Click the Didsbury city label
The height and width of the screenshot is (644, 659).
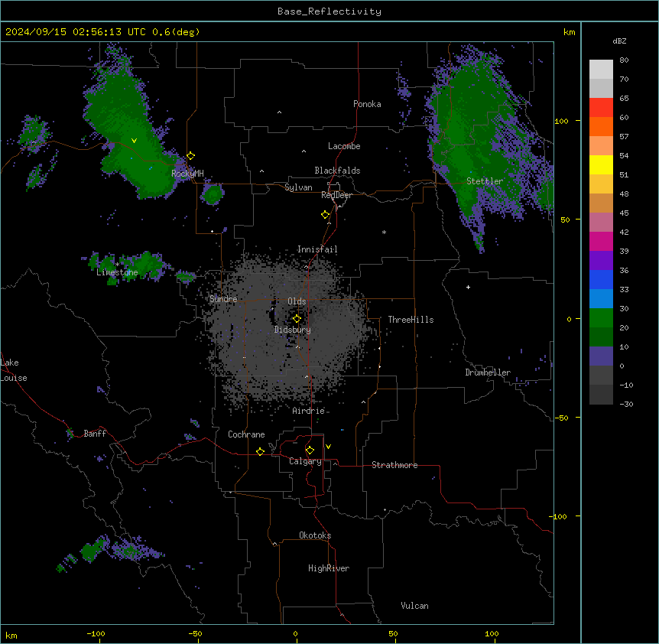[293, 330]
